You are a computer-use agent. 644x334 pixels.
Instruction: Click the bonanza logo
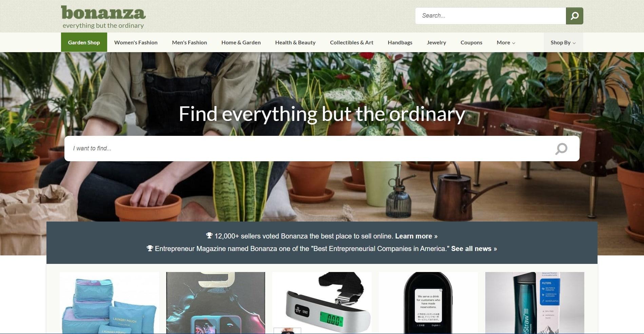point(103,17)
